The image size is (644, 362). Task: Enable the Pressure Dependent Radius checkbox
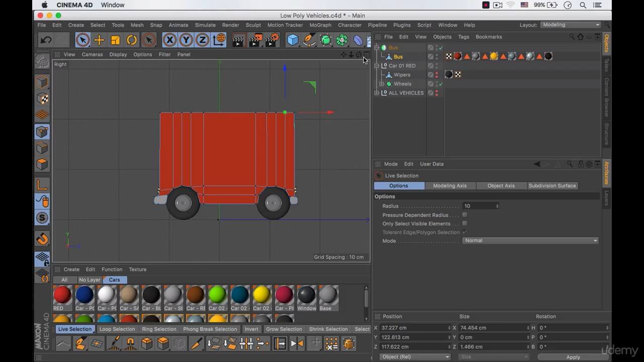point(464,215)
